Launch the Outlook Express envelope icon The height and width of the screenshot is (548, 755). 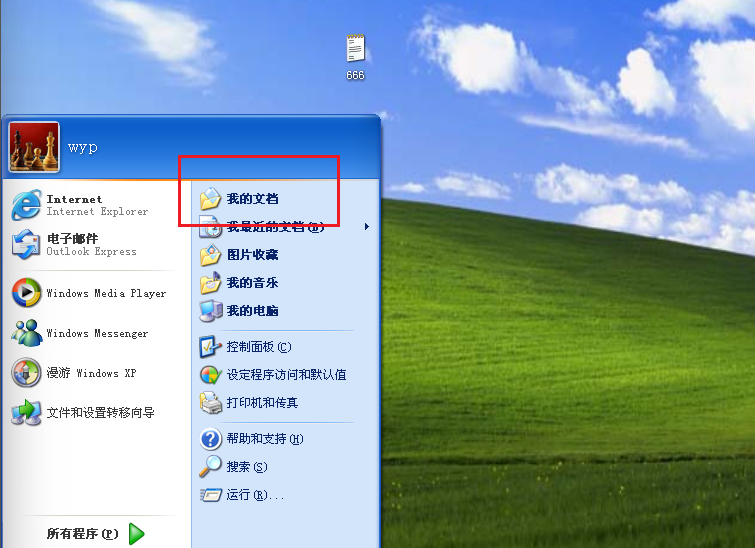pos(26,245)
